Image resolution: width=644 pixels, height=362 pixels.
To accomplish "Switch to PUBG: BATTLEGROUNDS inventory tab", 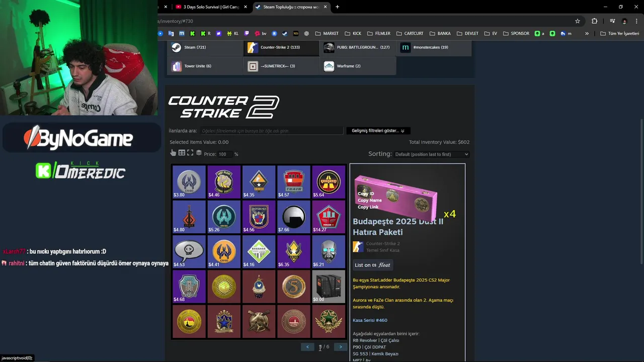I will point(358,47).
